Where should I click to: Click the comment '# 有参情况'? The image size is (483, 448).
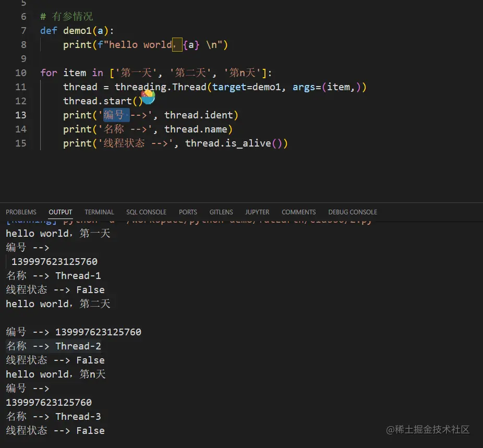[67, 17]
